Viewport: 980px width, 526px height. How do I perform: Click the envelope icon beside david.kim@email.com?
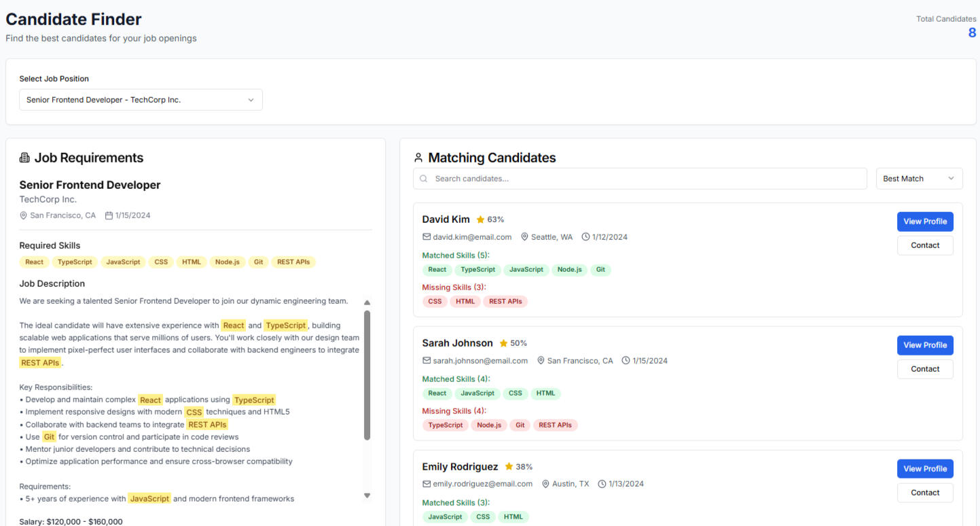[427, 237]
